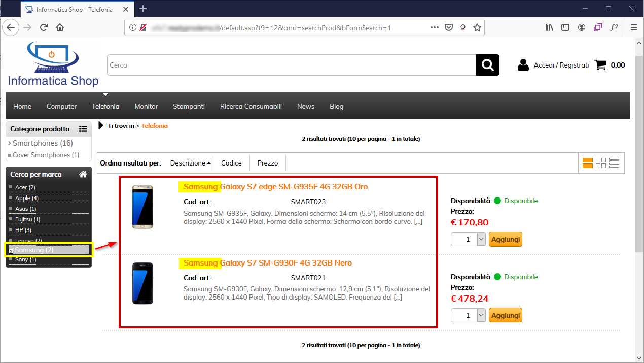This screenshot has width=644, height=363.
Task: Filter by brand Fujitsu (1)
Action: (x=27, y=219)
